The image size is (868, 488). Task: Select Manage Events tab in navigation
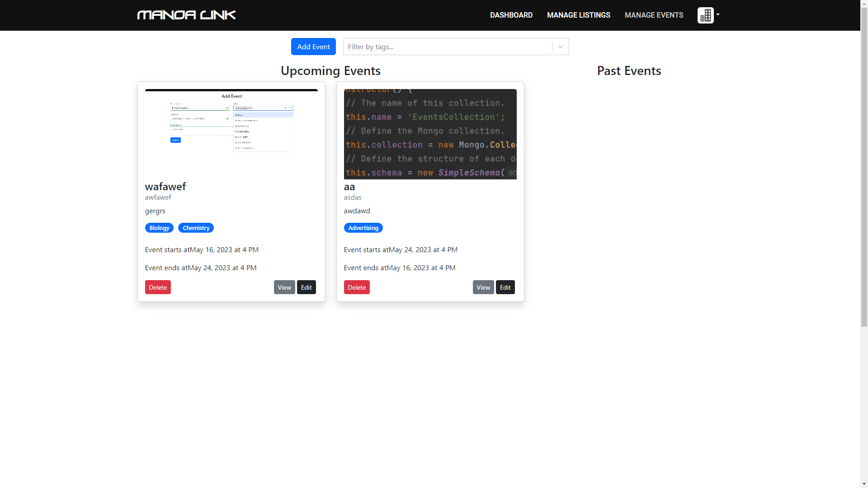(654, 15)
